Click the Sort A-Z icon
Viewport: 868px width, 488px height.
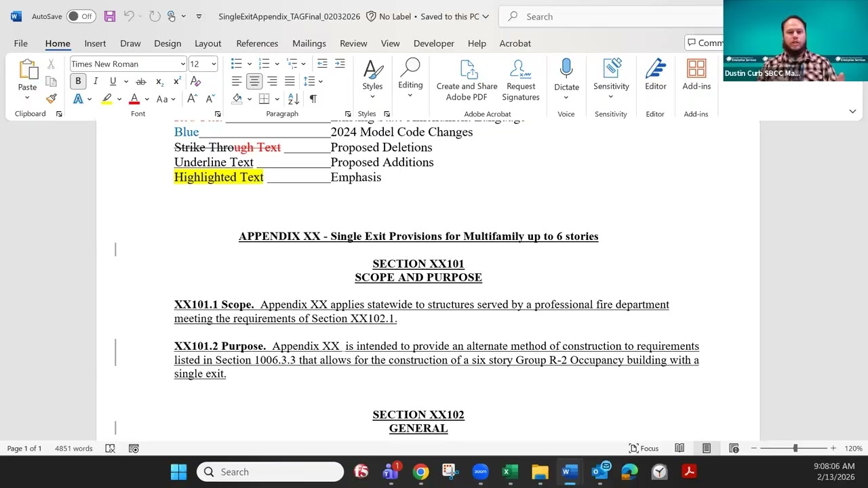pos(294,99)
